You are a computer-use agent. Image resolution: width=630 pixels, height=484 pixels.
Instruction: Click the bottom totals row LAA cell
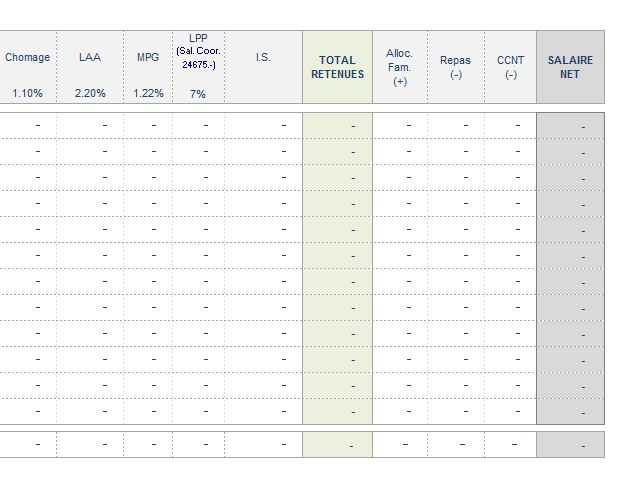click(x=90, y=445)
